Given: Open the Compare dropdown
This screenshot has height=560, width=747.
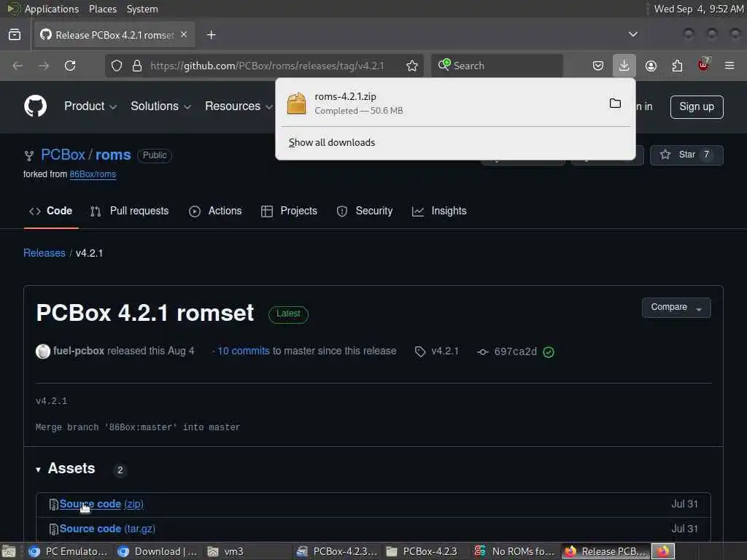Looking at the screenshot, I should (x=676, y=307).
